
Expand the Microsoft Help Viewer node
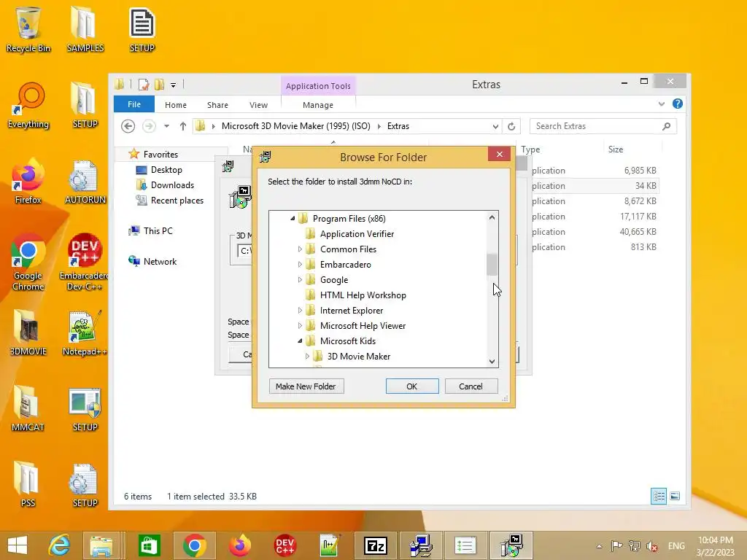[300, 326]
